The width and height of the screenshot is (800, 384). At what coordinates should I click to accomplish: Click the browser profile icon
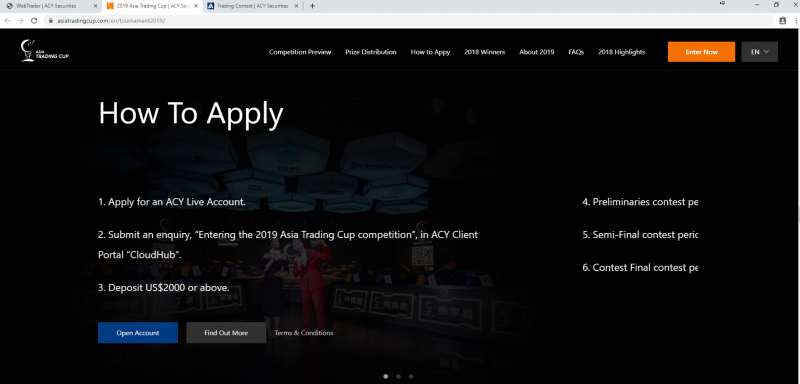pyautogui.click(x=783, y=21)
